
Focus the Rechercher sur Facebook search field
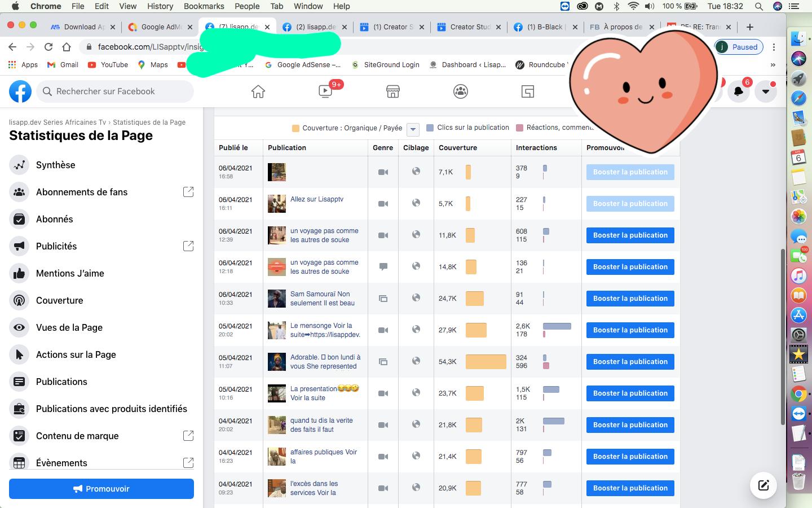point(115,91)
